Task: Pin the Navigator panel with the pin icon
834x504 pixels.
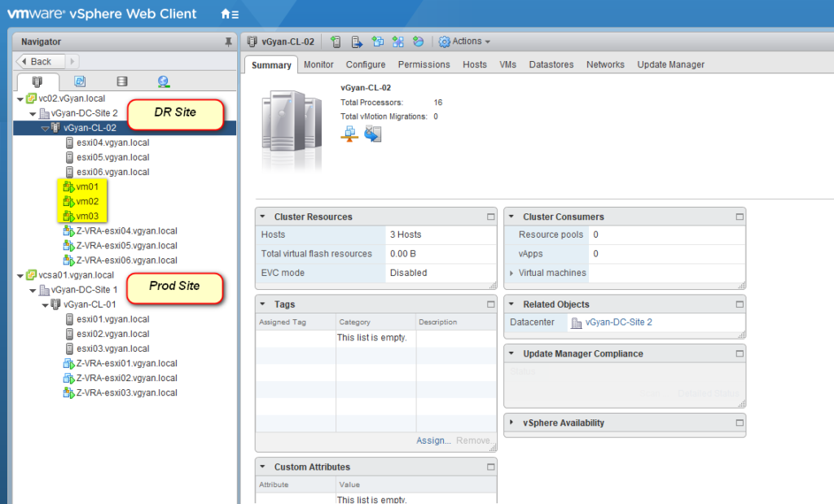Action: click(229, 42)
